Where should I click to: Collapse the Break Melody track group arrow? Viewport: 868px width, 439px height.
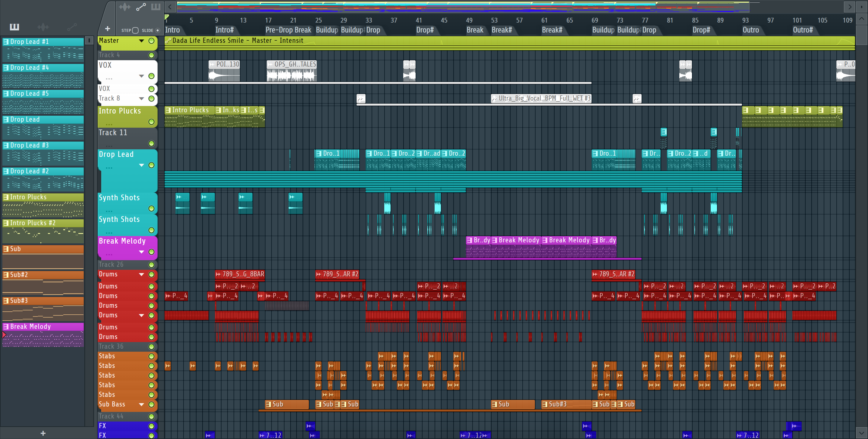click(x=142, y=252)
